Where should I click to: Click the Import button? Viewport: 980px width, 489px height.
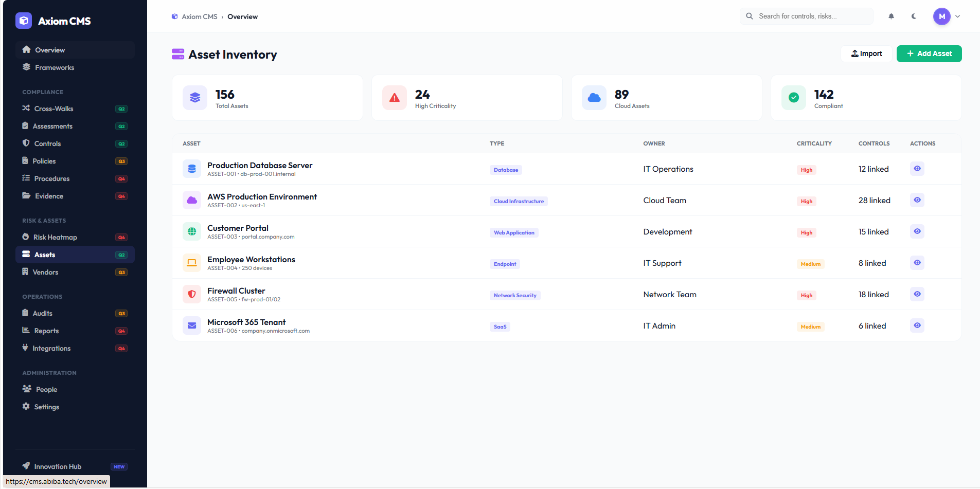[866, 53]
